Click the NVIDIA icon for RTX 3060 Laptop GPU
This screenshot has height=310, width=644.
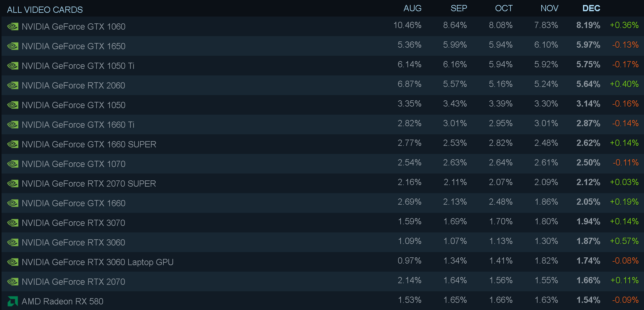(13, 262)
